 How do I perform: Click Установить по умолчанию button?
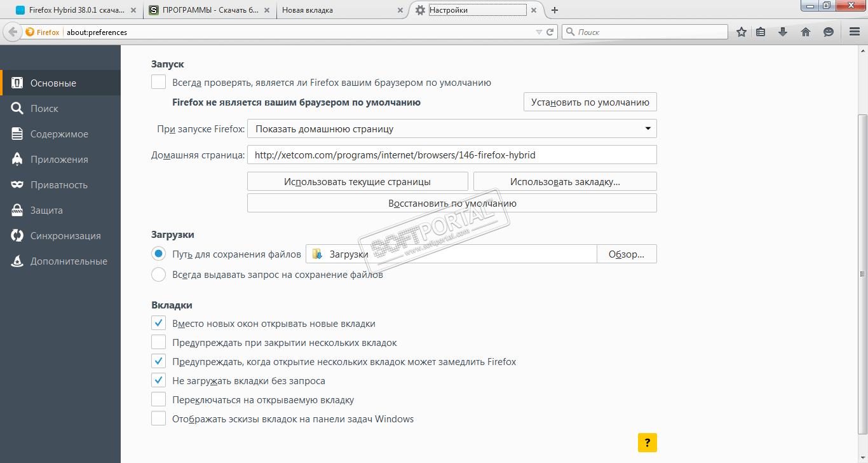[590, 102]
